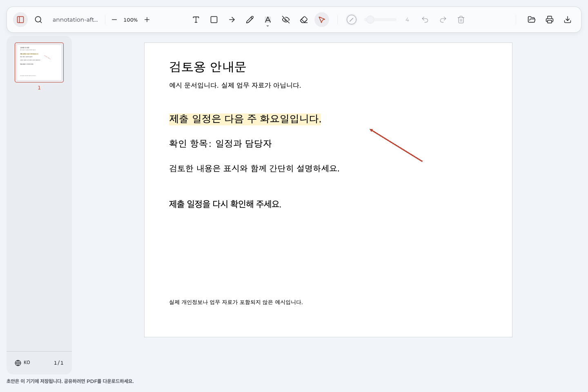Select the Rectangle shape tool
Image resolution: width=588 pixels, height=392 pixels.
214,20
